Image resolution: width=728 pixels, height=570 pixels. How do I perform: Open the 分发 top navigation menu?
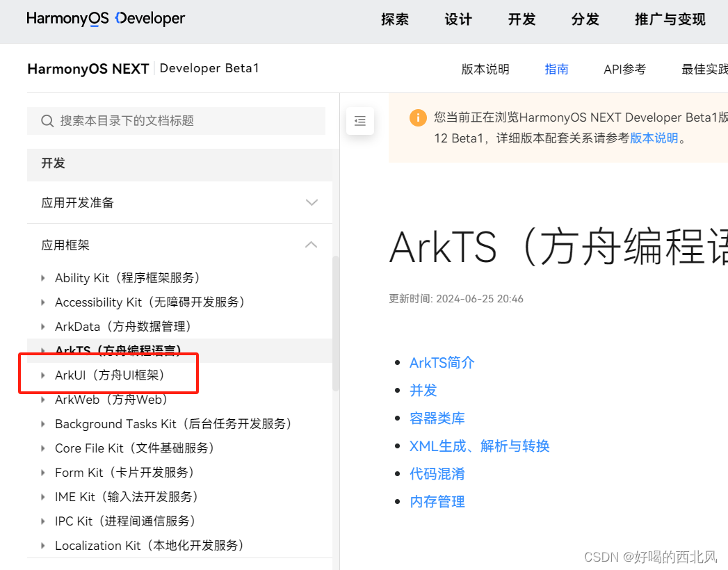(x=585, y=19)
